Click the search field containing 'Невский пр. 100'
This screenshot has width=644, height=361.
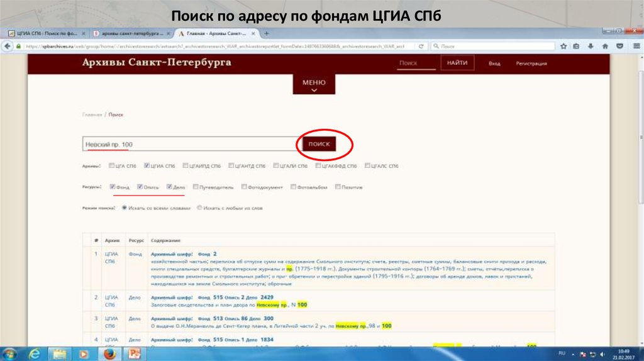coord(189,144)
